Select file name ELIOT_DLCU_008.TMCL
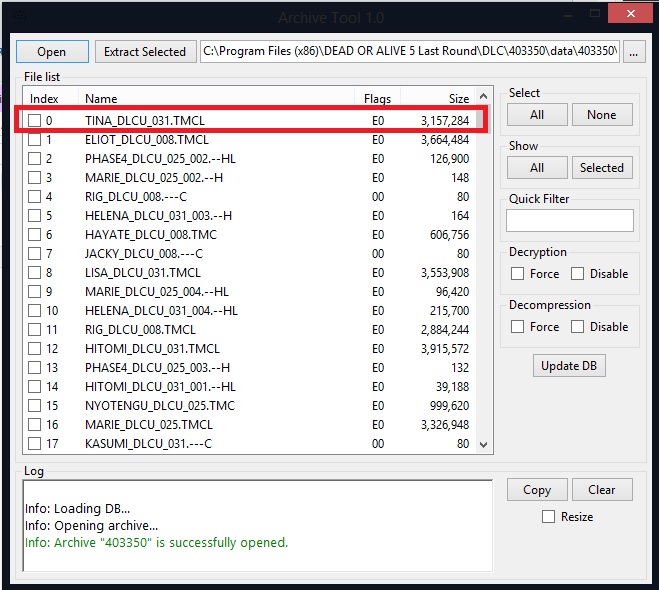Screen dimensions: 659x590 tap(147, 140)
